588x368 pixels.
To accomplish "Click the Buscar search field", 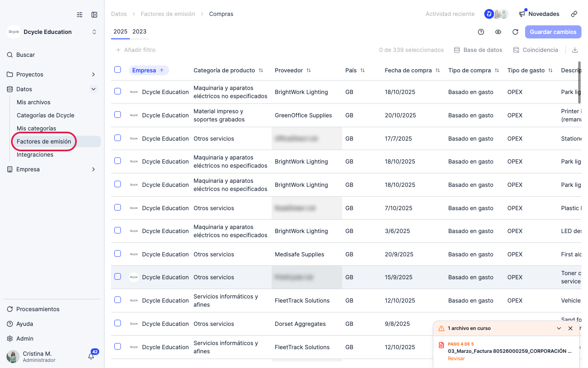I will tap(52, 55).
